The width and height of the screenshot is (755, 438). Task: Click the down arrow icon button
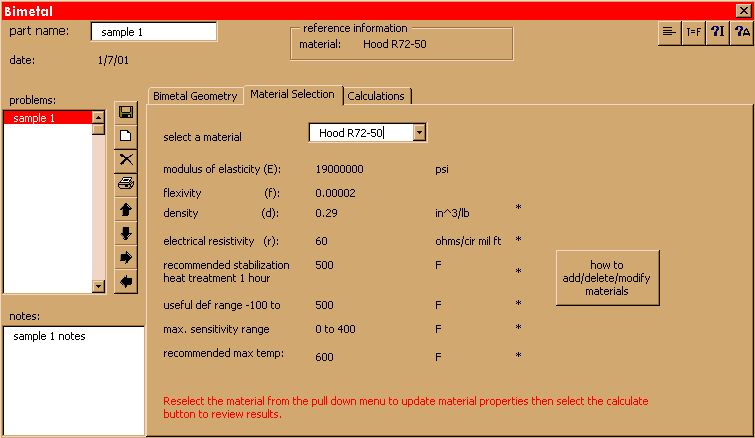click(126, 233)
